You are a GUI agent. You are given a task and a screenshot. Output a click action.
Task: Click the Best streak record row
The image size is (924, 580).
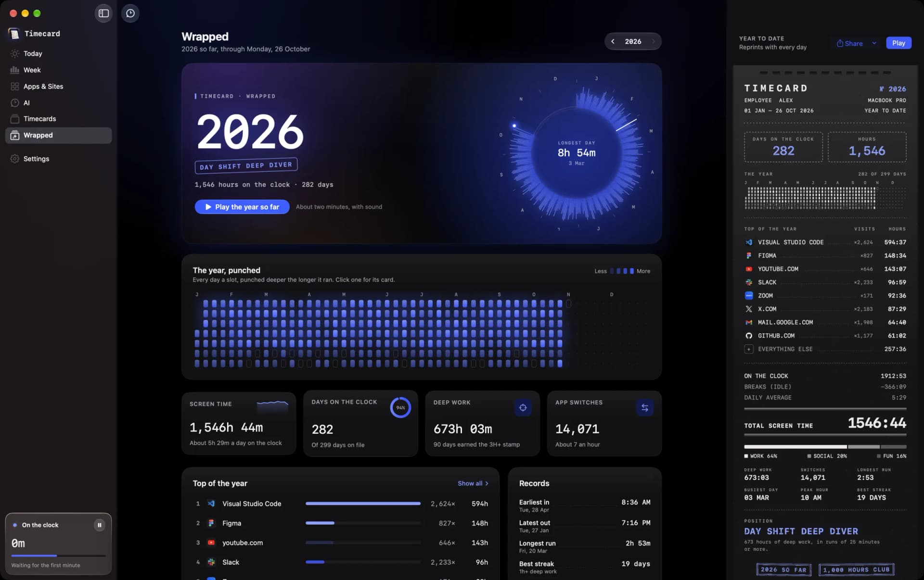[584, 567]
